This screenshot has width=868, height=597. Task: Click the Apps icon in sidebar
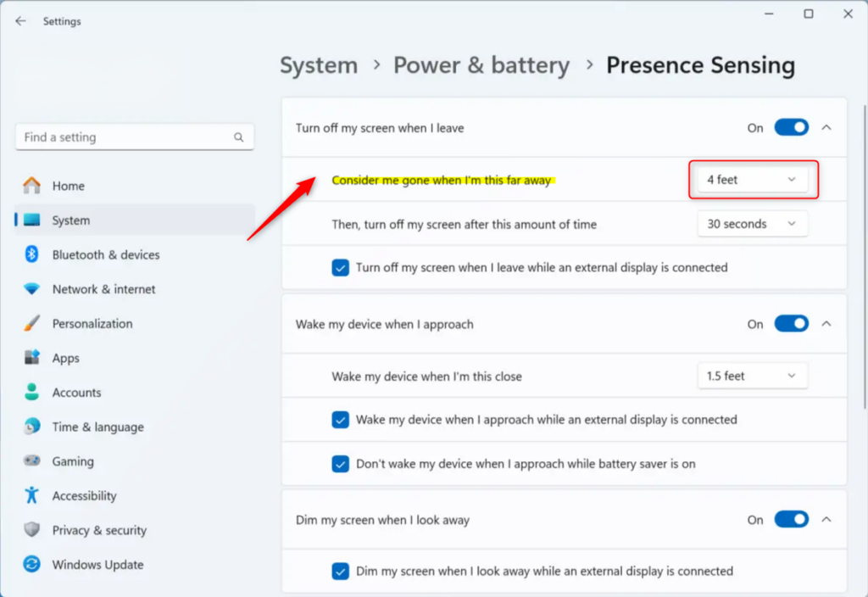pyautogui.click(x=31, y=358)
